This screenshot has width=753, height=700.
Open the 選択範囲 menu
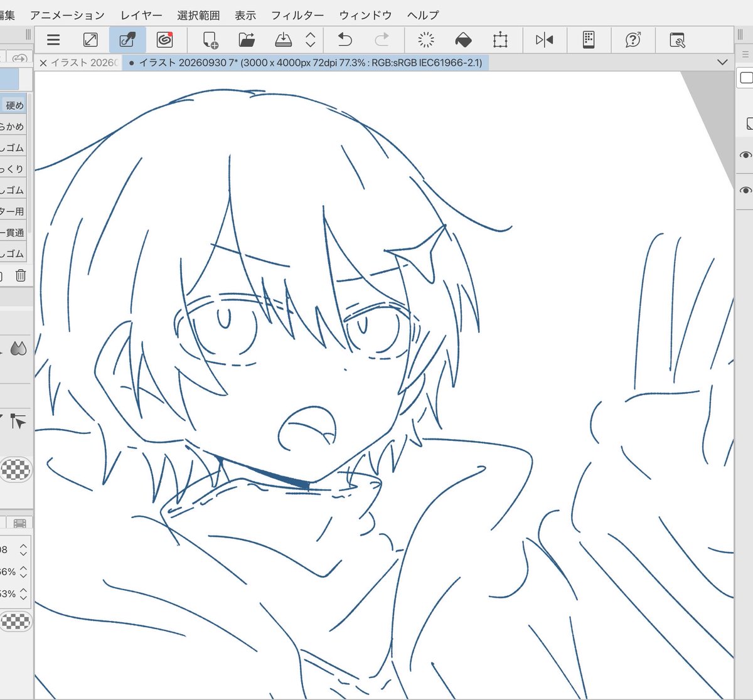198,15
